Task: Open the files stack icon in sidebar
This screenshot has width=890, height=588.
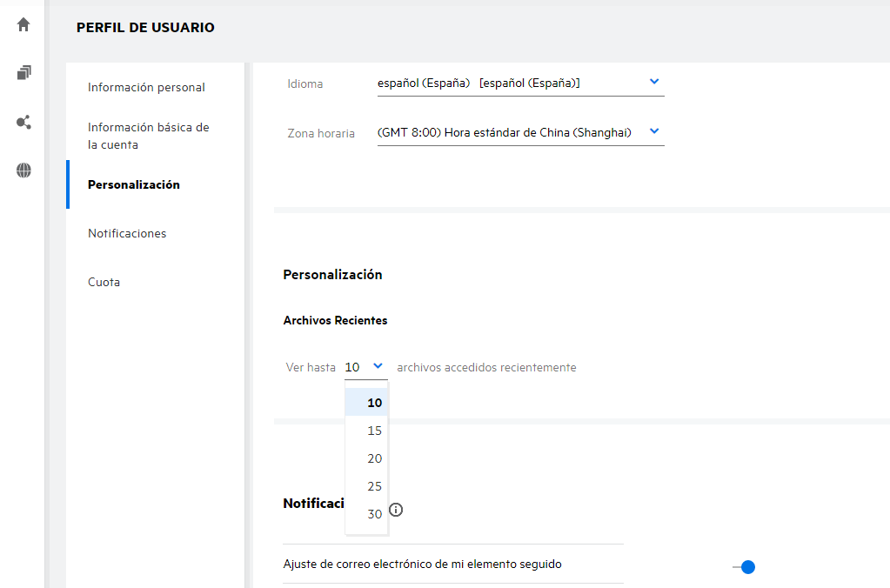Action: click(23, 73)
